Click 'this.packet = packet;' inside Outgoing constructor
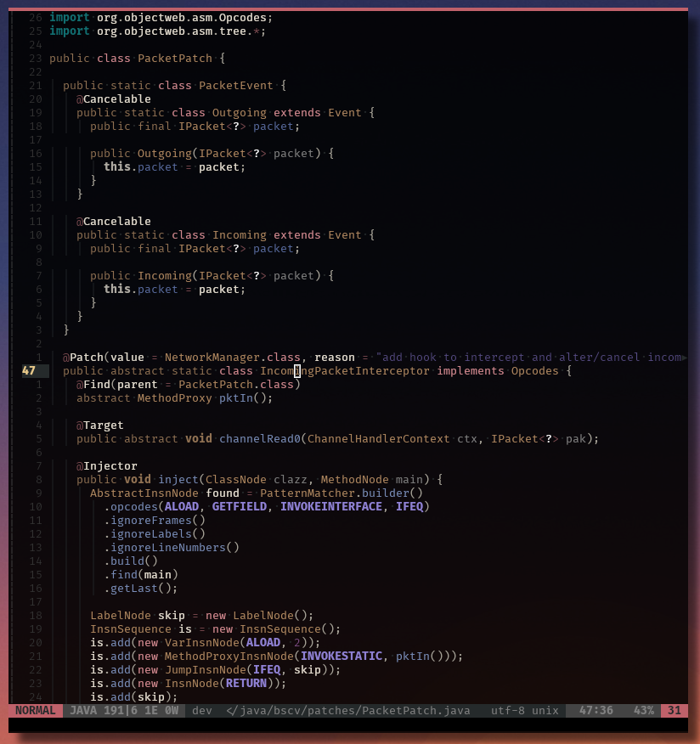 (175, 167)
